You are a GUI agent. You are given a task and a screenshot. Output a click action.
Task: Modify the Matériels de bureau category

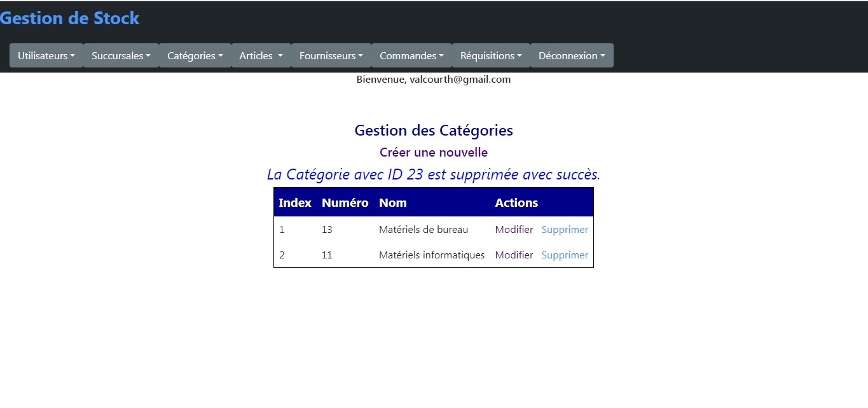coord(514,230)
